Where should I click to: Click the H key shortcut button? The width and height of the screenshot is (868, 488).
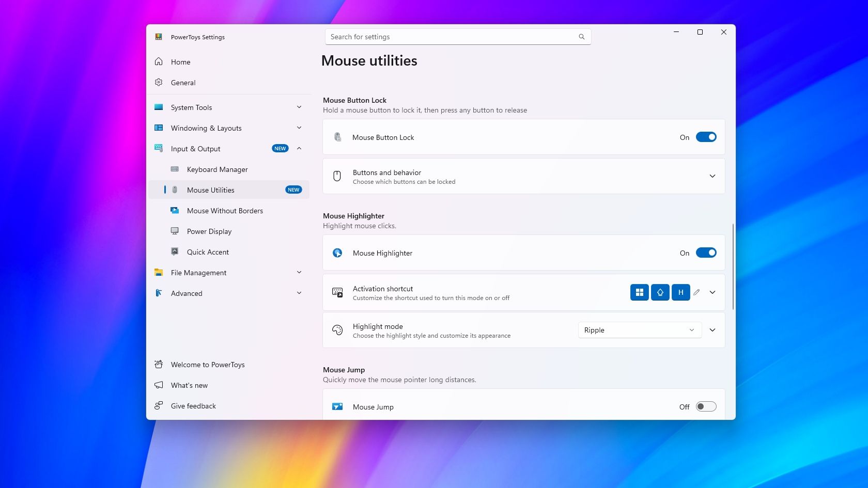pyautogui.click(x=681, y=292)
